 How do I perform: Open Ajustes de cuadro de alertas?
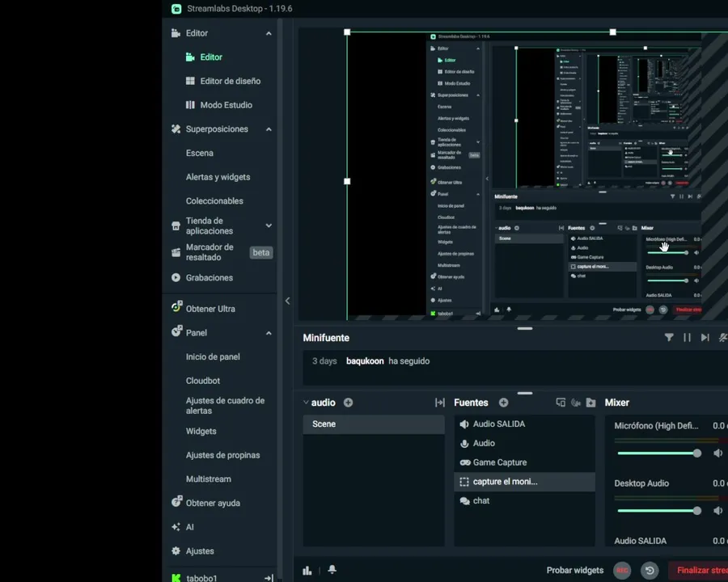click(225, 406)
